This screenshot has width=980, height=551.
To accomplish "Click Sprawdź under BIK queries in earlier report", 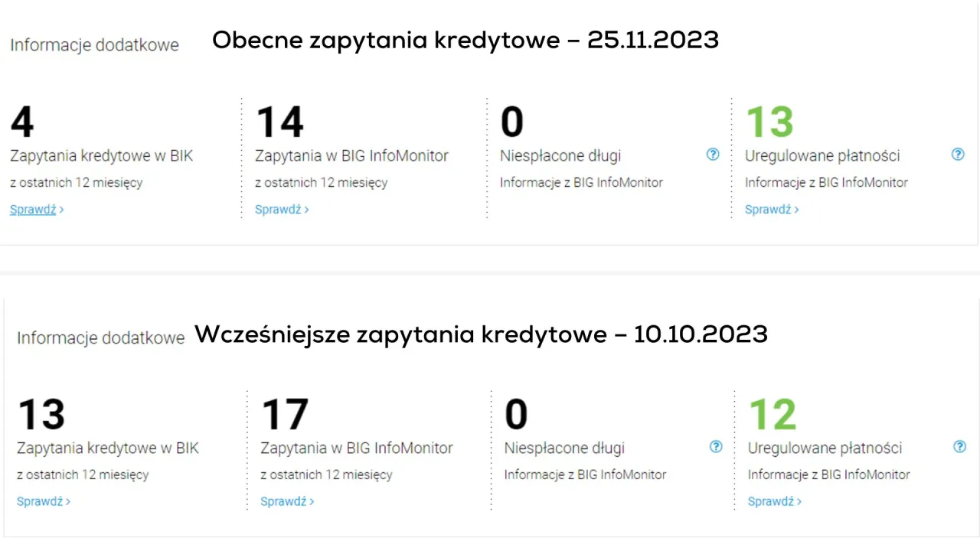I will [38, 501].
